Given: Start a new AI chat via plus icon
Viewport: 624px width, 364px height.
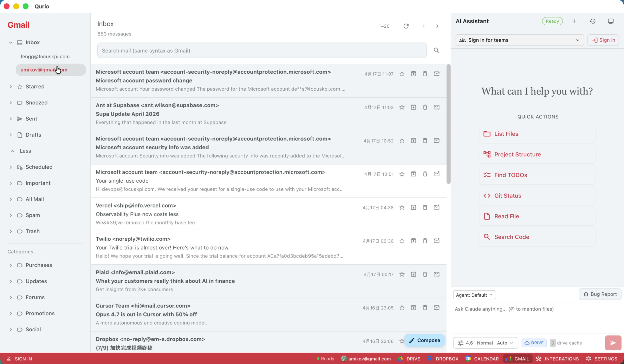Looking at the screenshot, I should [x=574, y=21].
